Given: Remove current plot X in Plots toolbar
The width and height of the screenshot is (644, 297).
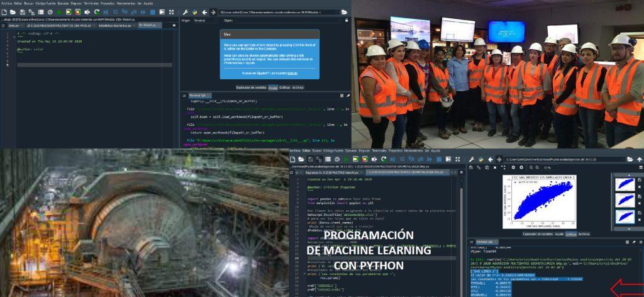Looking at the screenshot, I should [495, 167].
